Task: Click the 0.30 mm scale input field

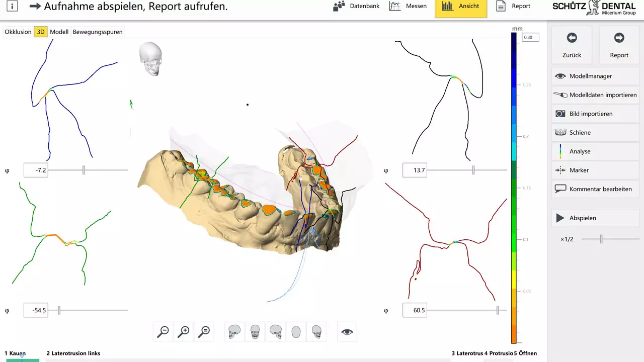Action: (x=530, y=38)
